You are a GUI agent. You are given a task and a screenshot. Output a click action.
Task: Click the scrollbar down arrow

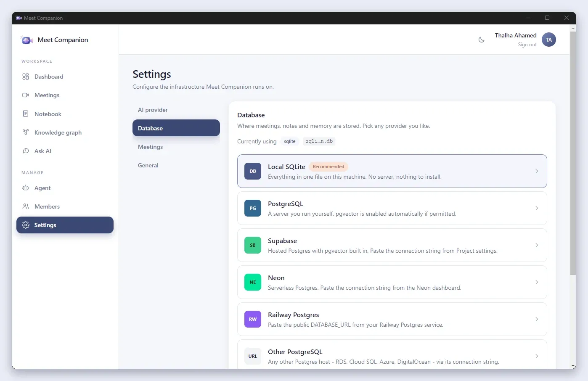coord(573,366)
